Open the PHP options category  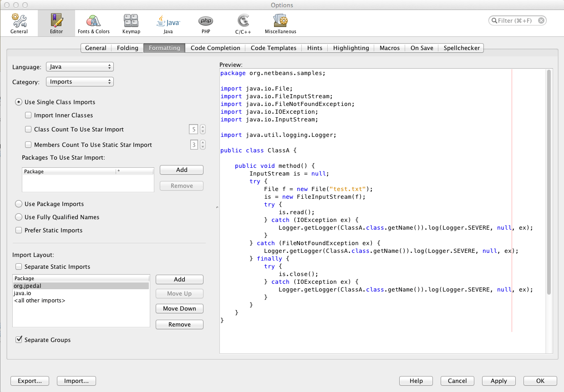point(205,23)
